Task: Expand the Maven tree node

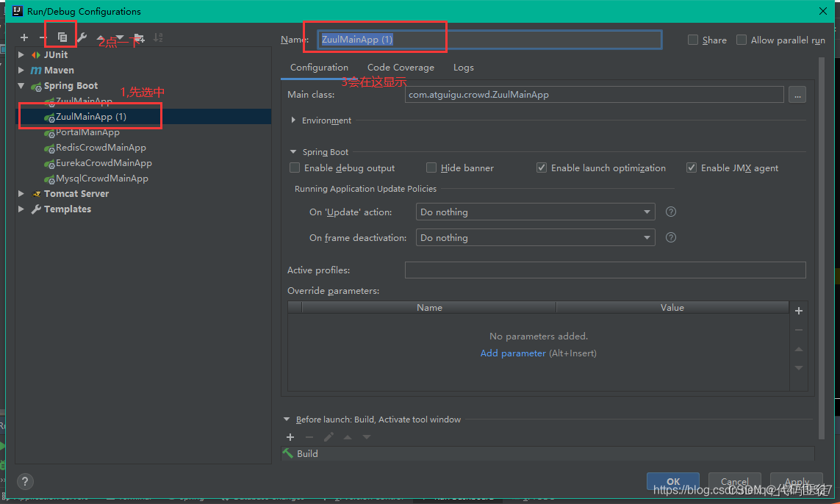Action: point(21,71)
